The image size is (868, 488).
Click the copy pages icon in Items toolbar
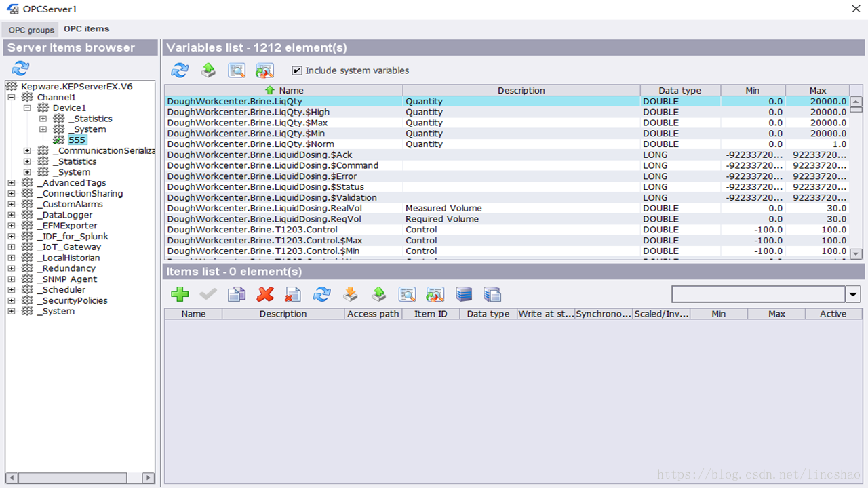(x=237, y=294)
